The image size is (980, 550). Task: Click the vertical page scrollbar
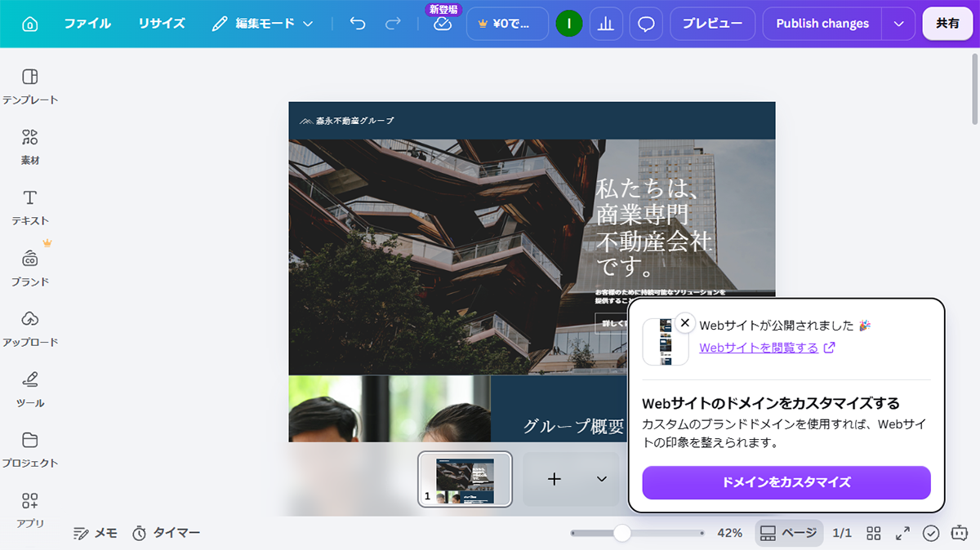point(975,90)
